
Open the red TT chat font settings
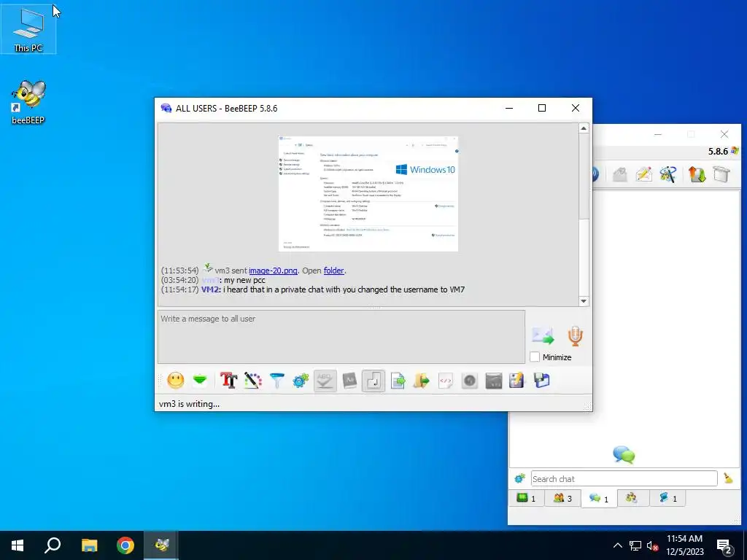pyautogui.click(x=228, y=381)
